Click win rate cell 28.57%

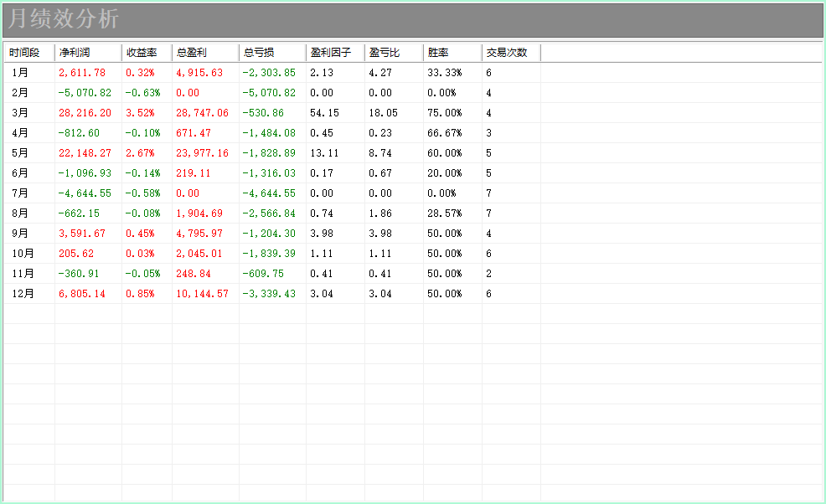tap(445, 213)
